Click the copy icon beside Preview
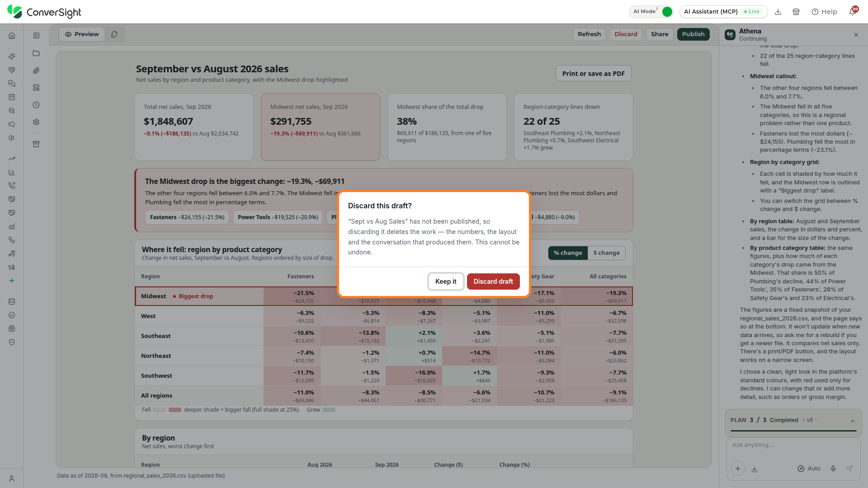The image size is (868, 488). pyautogui.click(x=114, y=34)
